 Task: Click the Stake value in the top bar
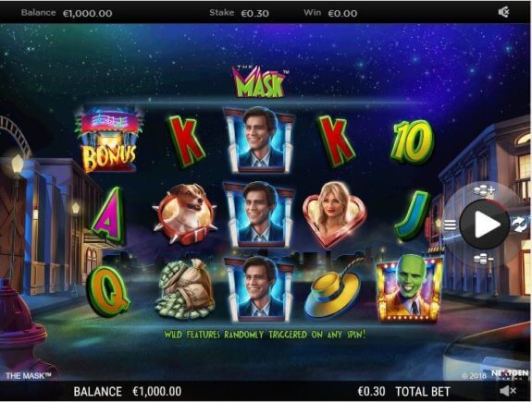pos(254,14)
